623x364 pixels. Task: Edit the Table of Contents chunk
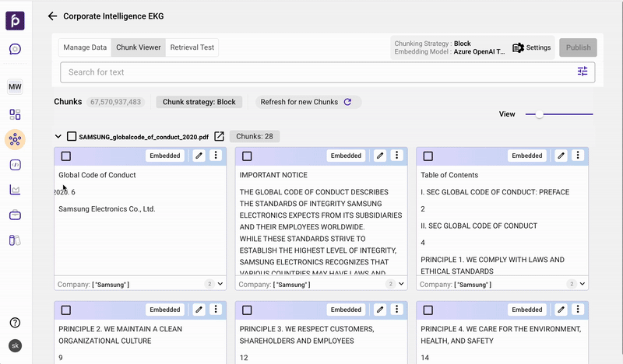pyautogui.click(x=561, y=156)
